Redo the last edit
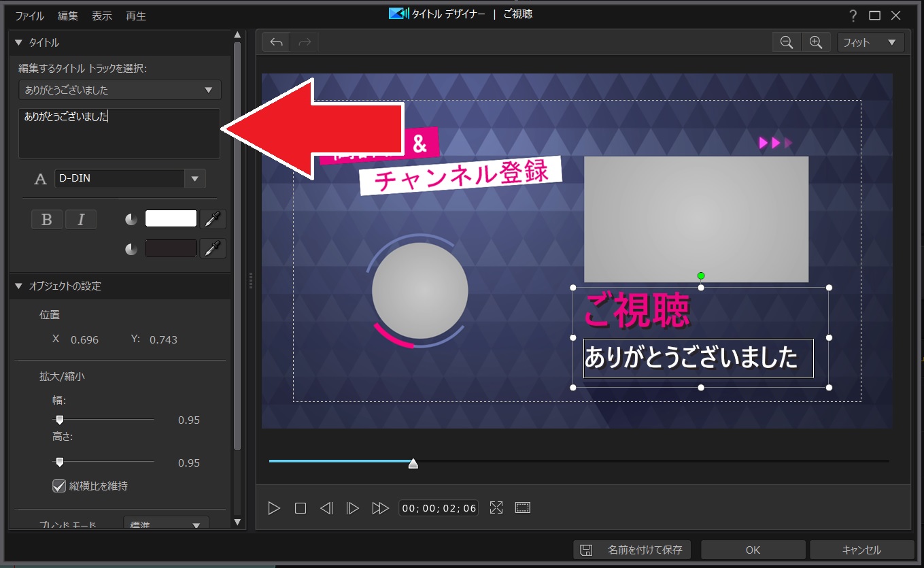Screen dimensions: 924x568 point(305,42)
